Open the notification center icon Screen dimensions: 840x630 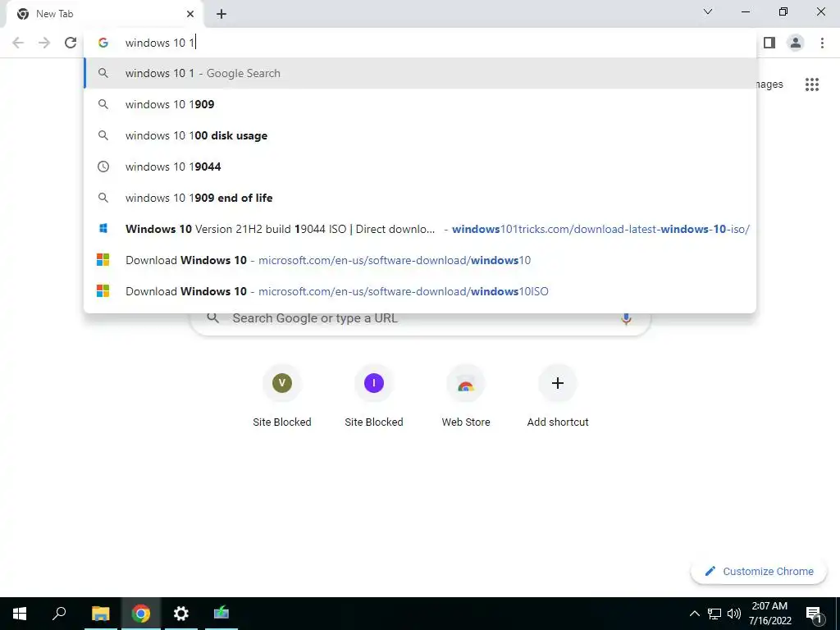click(x=814, y=614)
